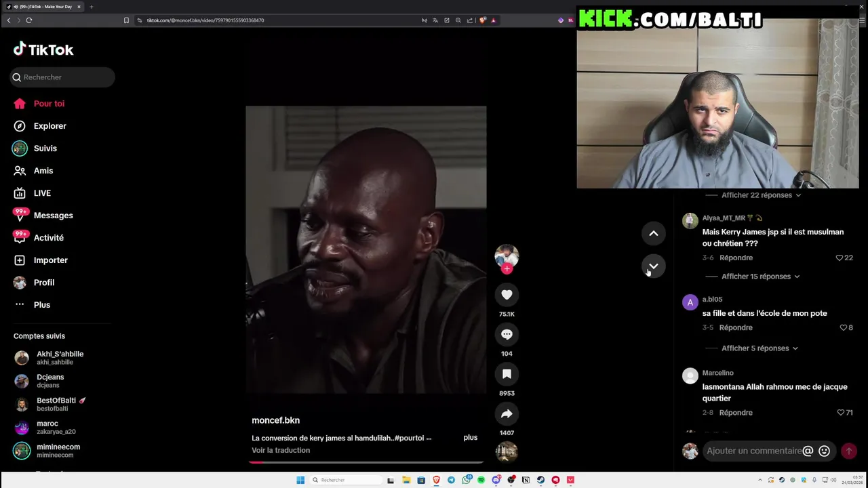The image size is (868, 488).
Task: Open the Importer upload page
Action: click(x=41, y=260)
